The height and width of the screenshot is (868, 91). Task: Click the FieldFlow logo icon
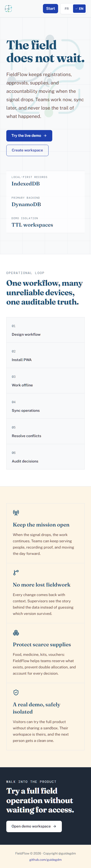(8, 9)
